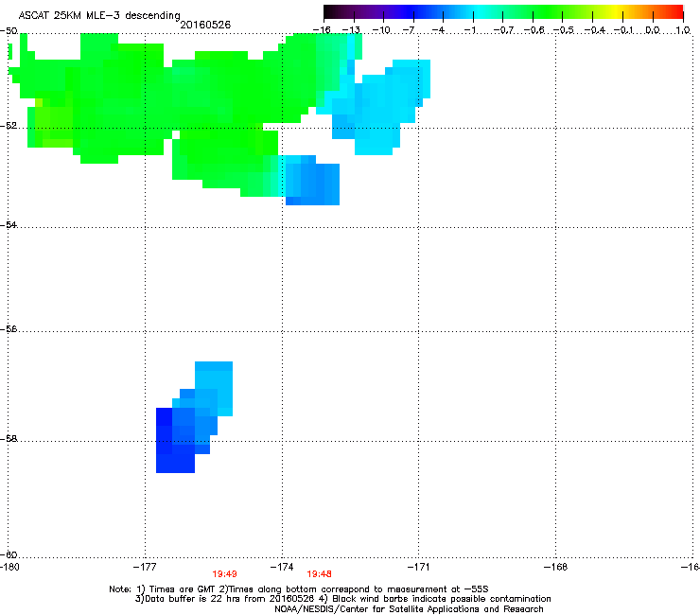Click the blue data patch just above latitude -54
The height and width of the screenshot is (615, 700).
pos(312,181)
